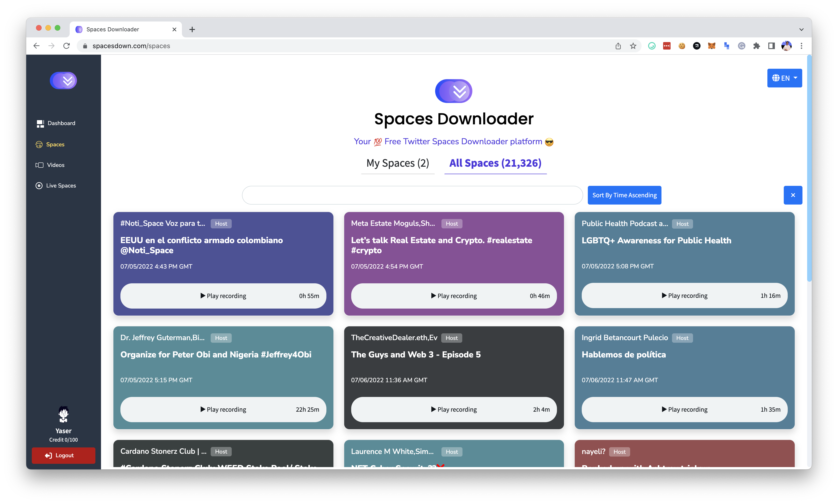Open the Spaces sidebar item
Image resolution: width=838 pixels, height=504 pixels.
tap(50, 144)
